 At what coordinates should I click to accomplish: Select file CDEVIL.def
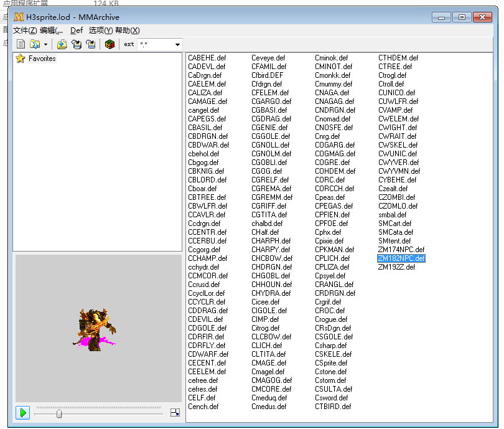point(205,319)
